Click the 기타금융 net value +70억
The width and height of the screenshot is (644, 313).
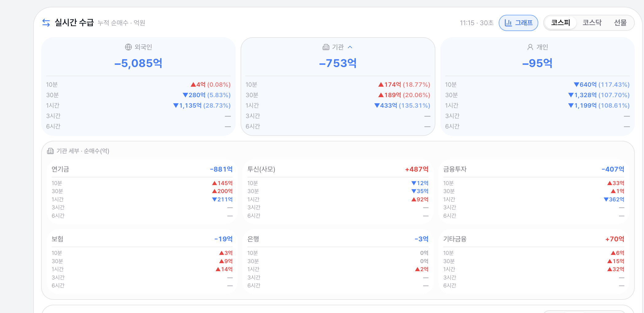point(615,239)
